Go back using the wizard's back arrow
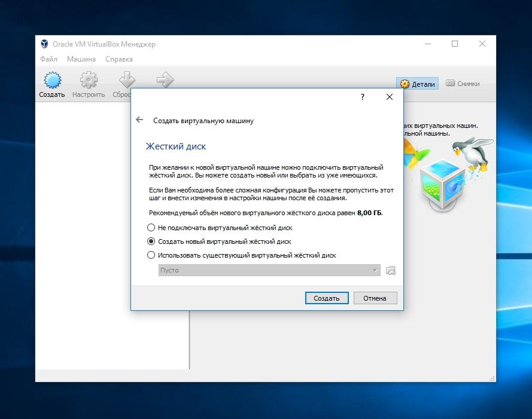The height and width of the screenshot is (419, 532). [139, 120]
